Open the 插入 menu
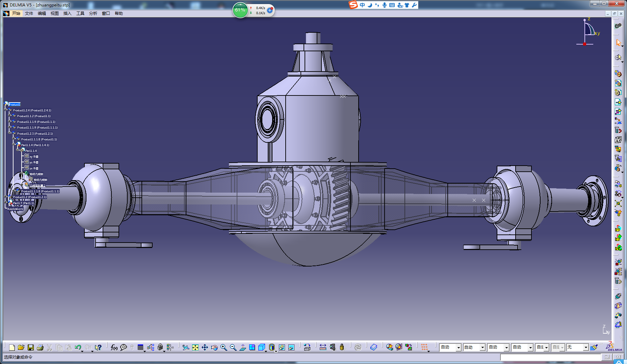Viewport: 627px width, 364px height. coord(68,13)
